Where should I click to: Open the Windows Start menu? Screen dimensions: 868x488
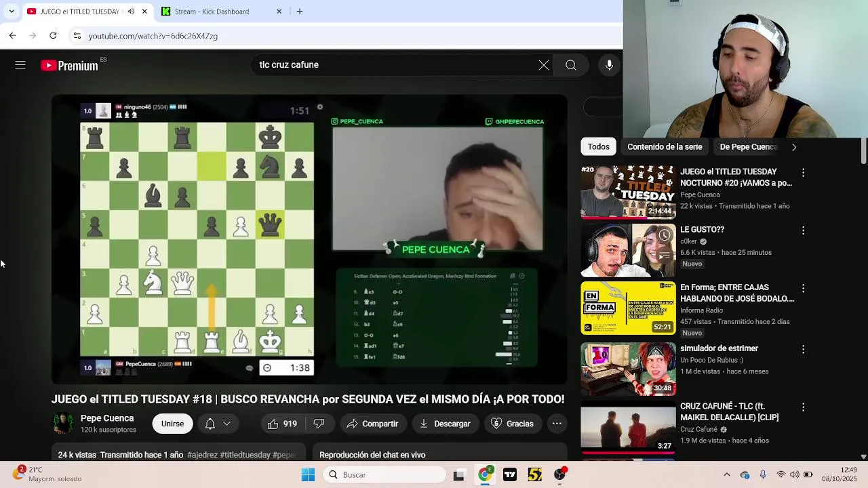pos(308,474)
